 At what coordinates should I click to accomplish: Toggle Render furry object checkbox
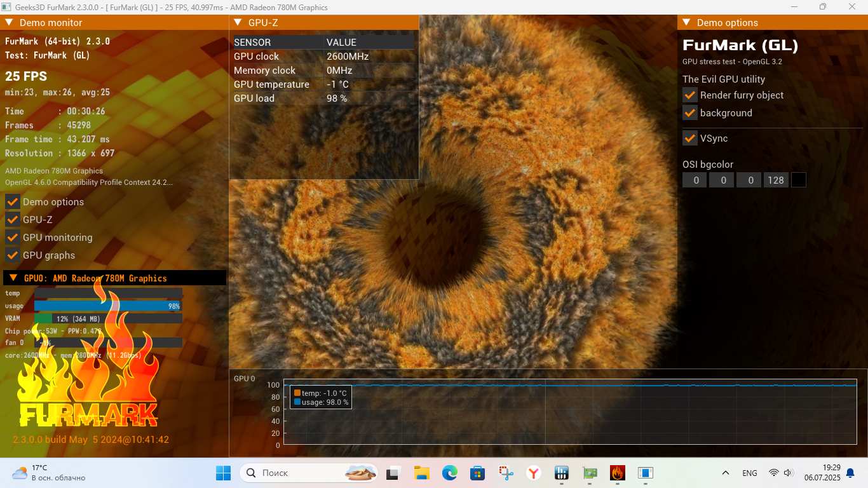coord(690,95)
